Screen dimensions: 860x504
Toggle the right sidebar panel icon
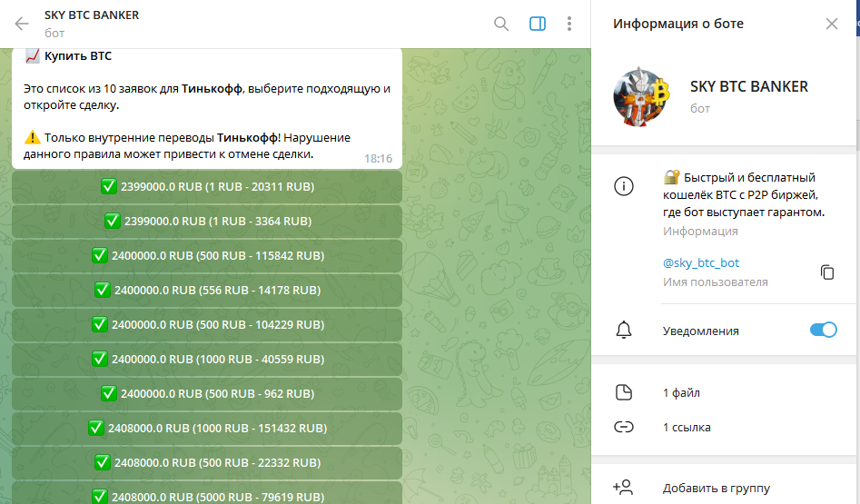(538, 24)
